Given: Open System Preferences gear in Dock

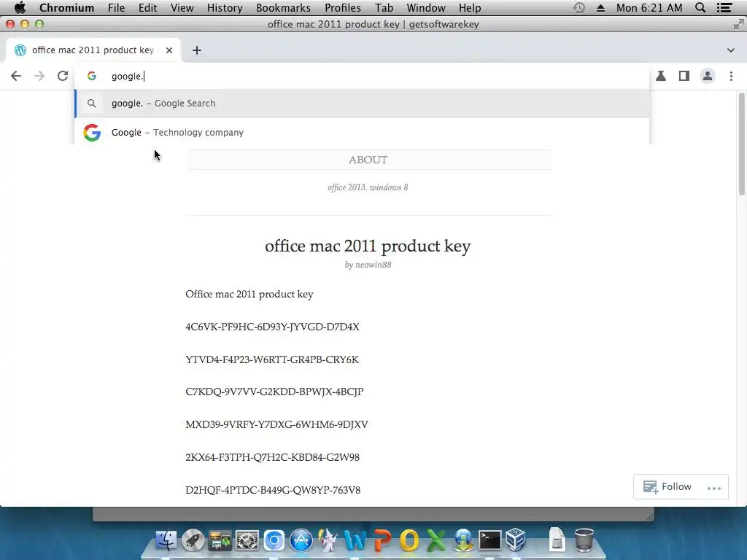Looking at the screenshot, I should coord(247,540).
